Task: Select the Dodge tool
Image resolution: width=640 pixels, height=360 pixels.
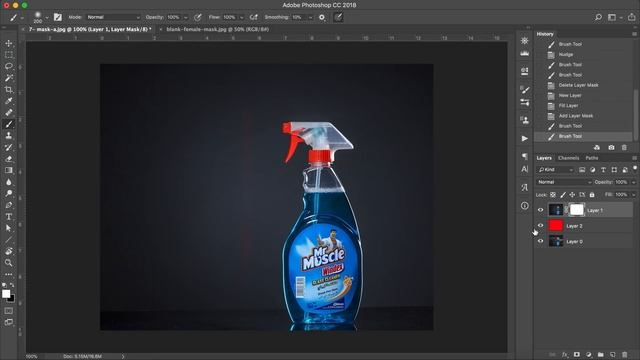Action: 9,193
